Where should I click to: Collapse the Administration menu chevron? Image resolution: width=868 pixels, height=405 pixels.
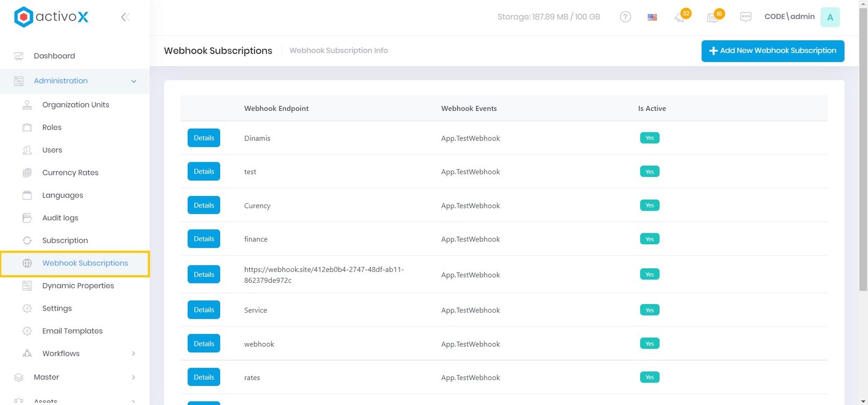pyautogui.click(x=133, y=81)
